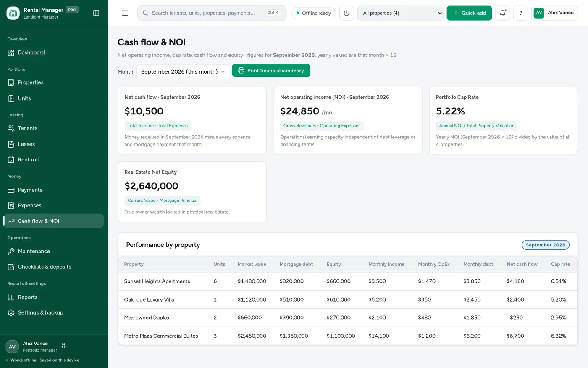The width and height of the screenshot is (588, 368).
Task: Click the Expenses receipt icon
Action: click(x=11, y=206)
